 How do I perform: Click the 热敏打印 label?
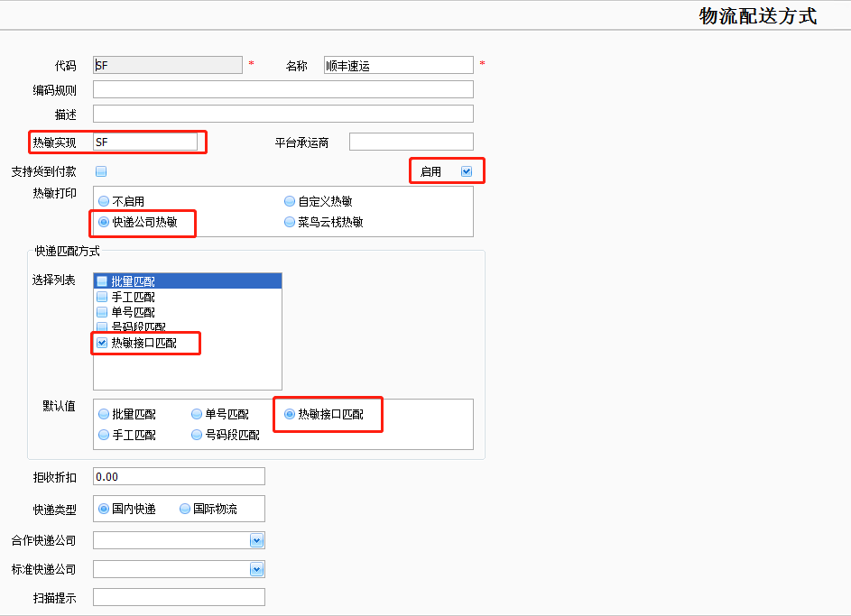pos(55,193)
